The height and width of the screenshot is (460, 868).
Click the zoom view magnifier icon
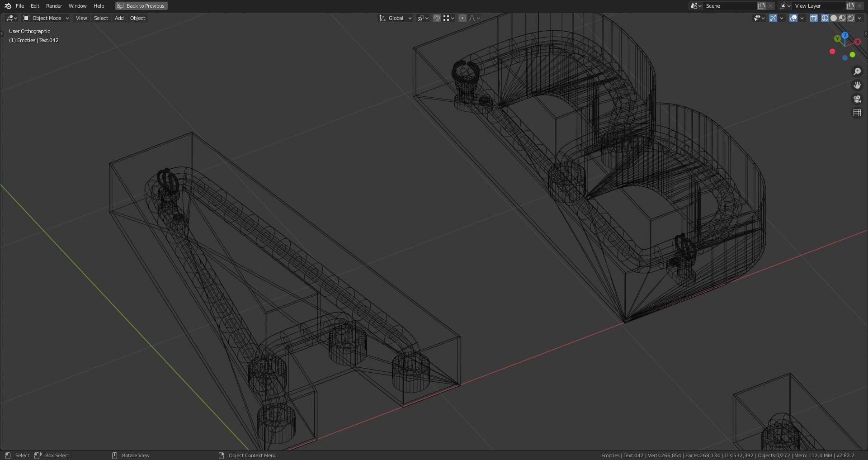coord(857,71)
